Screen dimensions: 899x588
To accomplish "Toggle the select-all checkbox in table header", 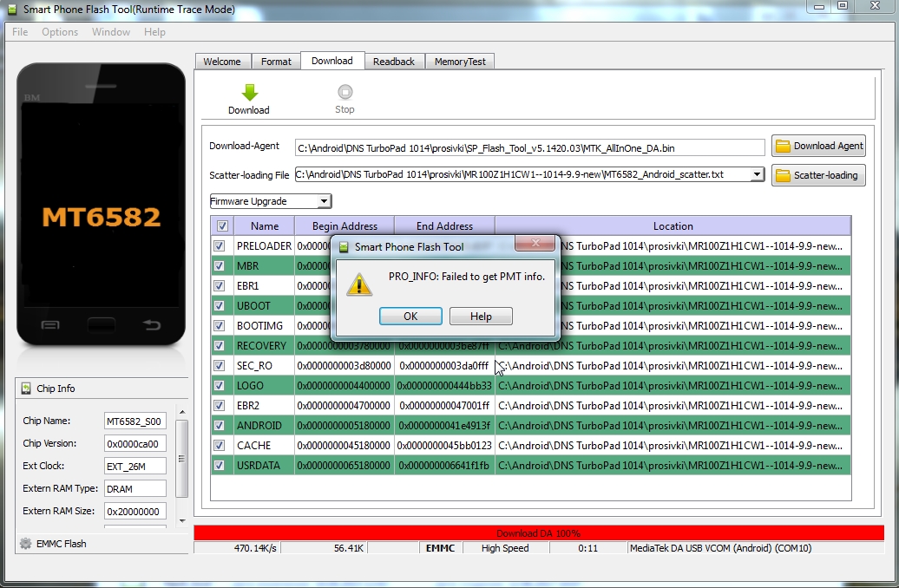I will (x=222, y=226).
